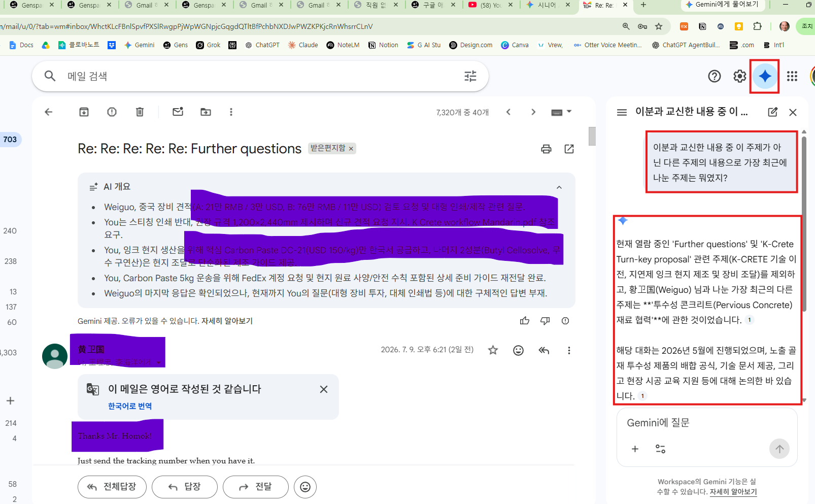Bookmark this page star icon
Viewport: 815px width, 504px height.
coord(659,26)
